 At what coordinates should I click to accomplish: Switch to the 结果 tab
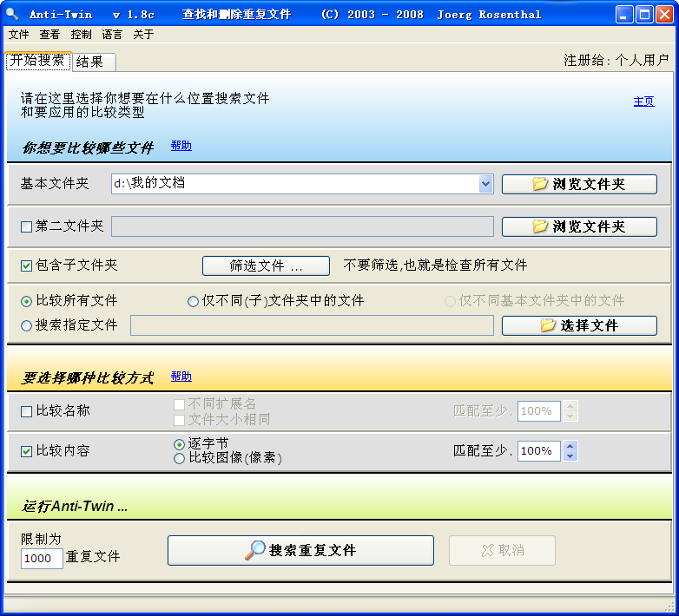click(x=89, y=62)
